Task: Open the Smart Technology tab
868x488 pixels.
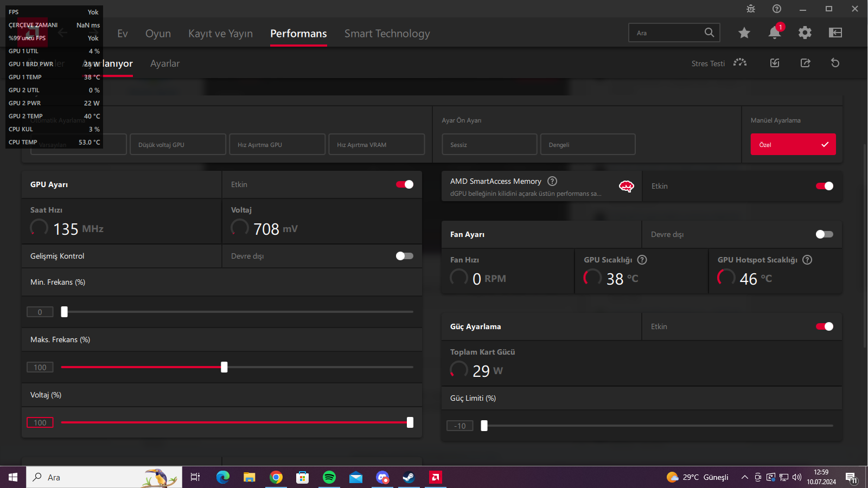Action: pyautogui.click(x=387, y=34)
